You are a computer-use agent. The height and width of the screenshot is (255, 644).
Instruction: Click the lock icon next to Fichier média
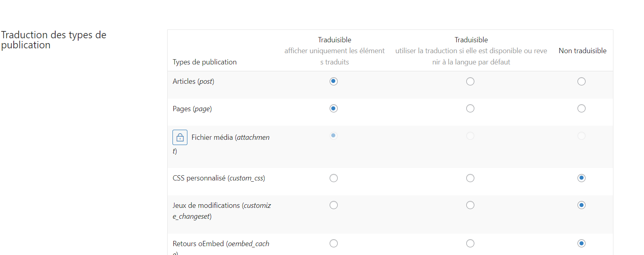[x=180, y=137]
